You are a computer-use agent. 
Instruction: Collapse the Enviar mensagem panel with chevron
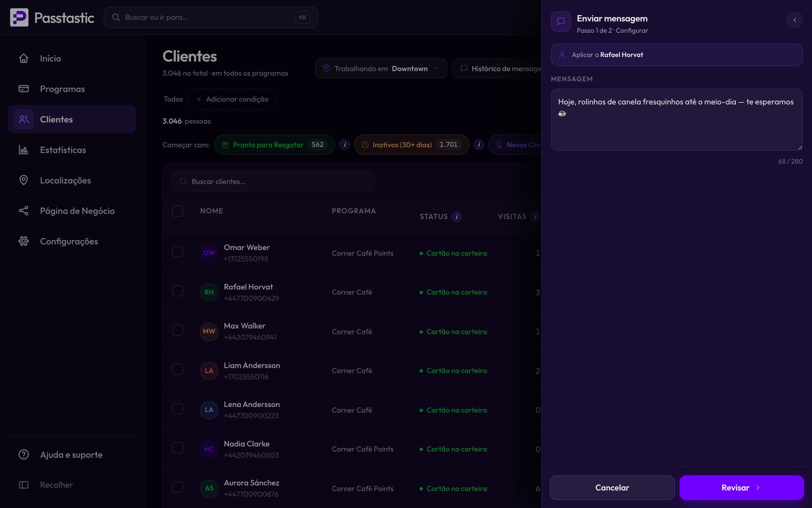[x=795, y=20]
